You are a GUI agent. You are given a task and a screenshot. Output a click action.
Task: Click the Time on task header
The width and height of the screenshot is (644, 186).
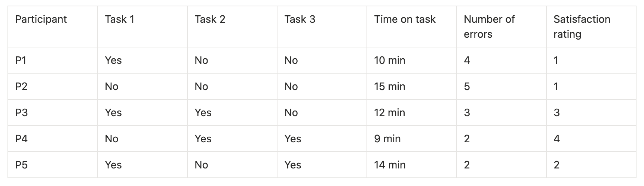(x=405, y=19)
